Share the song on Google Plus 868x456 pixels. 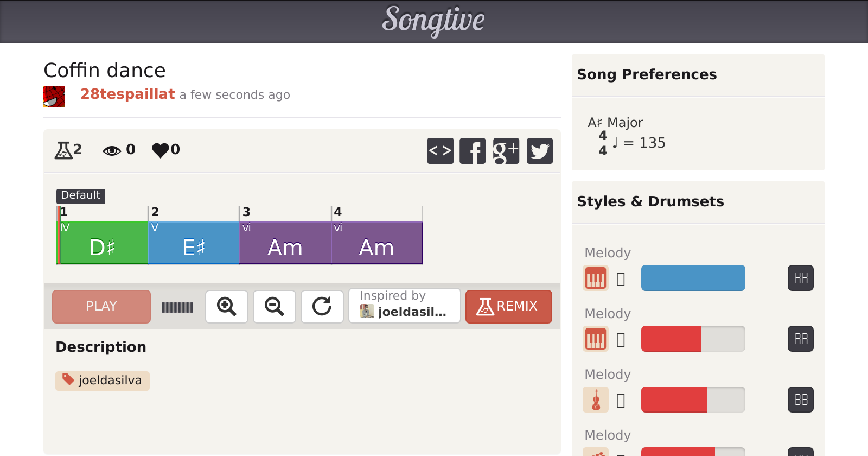click(x=506, y=151)
